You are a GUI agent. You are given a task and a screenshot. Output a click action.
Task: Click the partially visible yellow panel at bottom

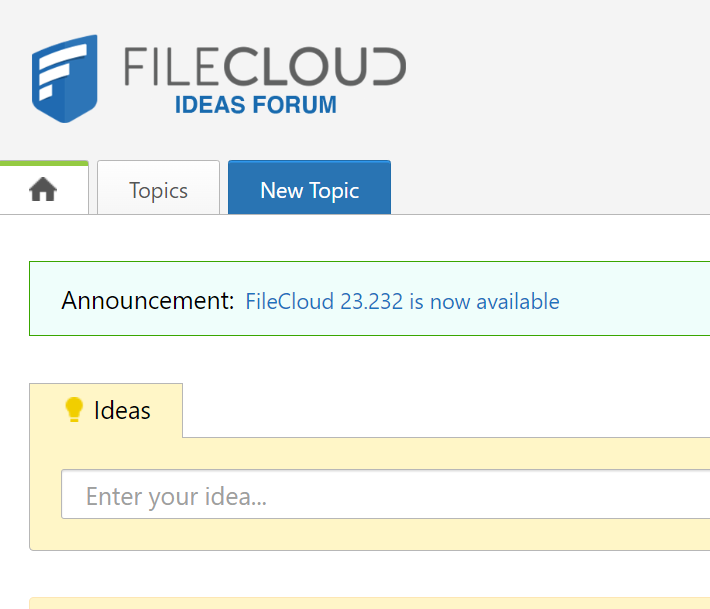(369, 604)
